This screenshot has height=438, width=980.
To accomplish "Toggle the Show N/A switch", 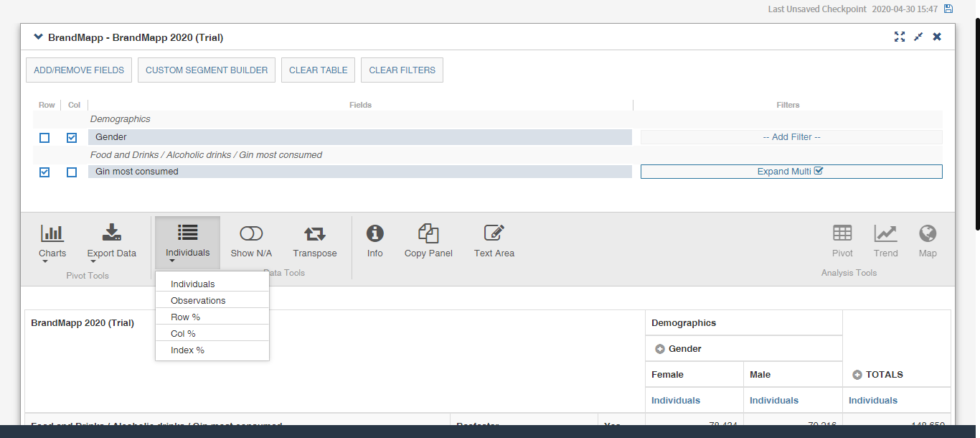I will click(251, 233).
